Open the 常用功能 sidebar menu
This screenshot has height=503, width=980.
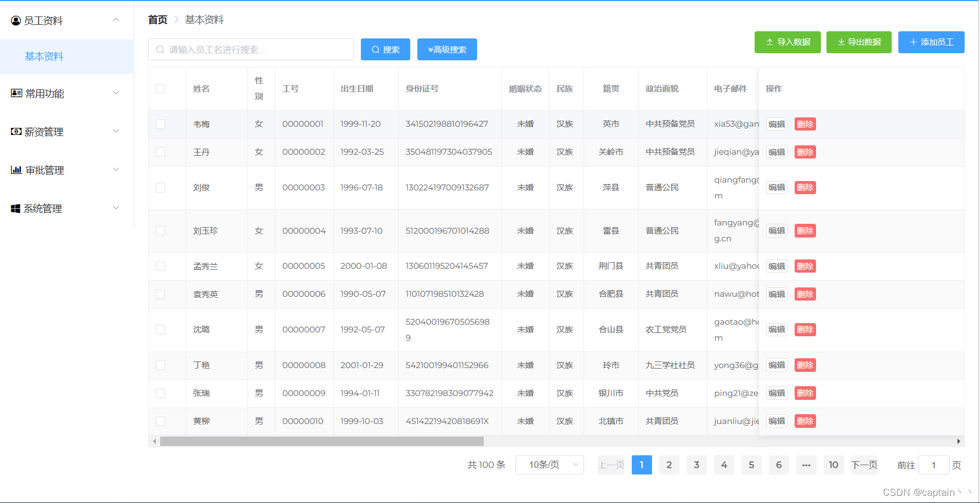tap(67, 93)
